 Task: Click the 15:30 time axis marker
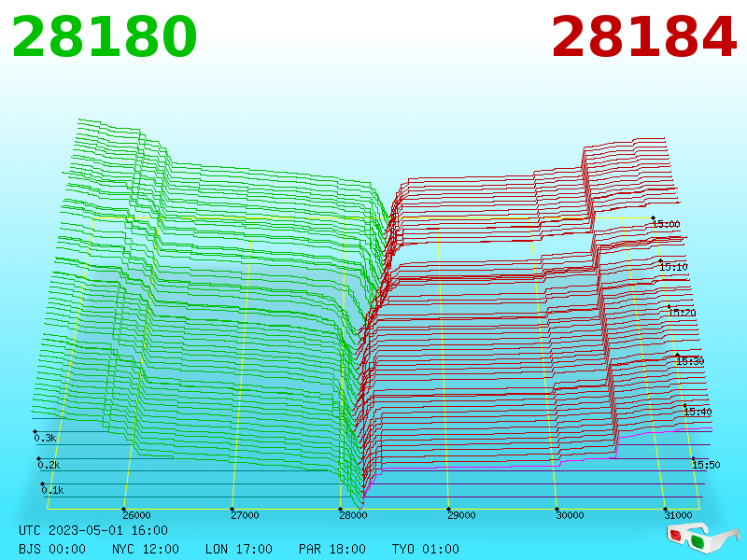[690, 361]
